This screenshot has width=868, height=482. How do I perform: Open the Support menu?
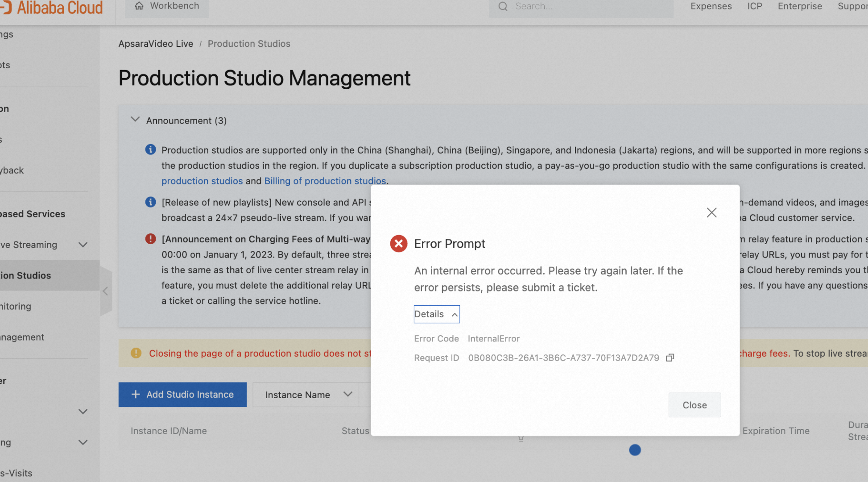(x=852, y=6)
